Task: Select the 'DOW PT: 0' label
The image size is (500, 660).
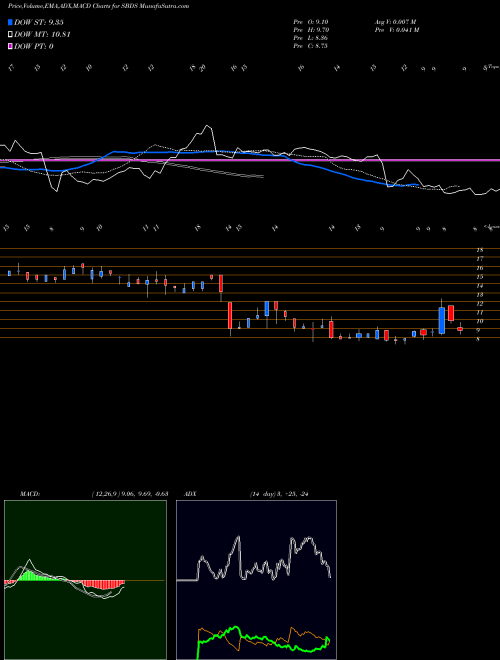Action: click(x=34, y=46)
